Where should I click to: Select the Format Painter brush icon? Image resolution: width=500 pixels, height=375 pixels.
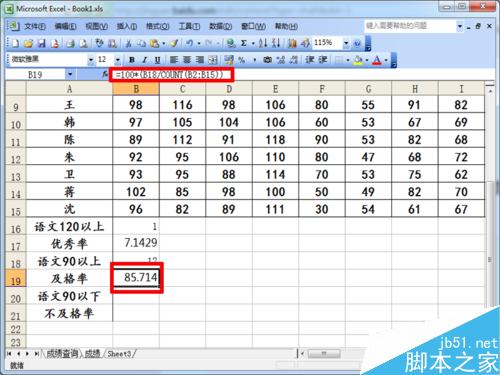pos(174,43)
